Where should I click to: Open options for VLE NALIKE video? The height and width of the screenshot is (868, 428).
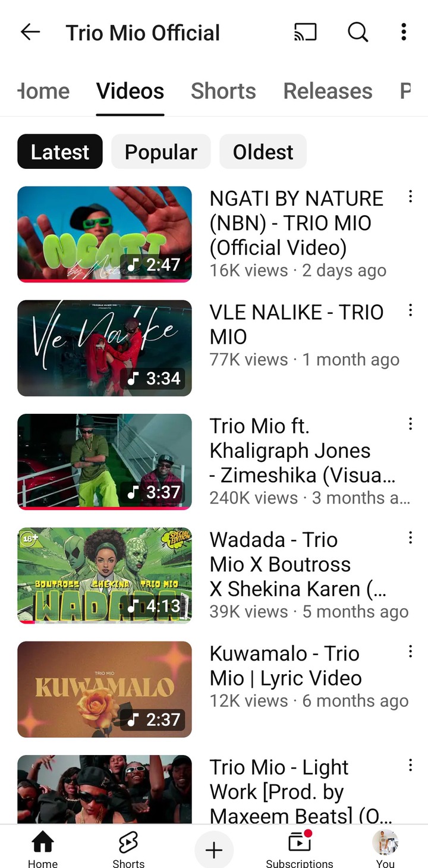(x=410, y=310)
